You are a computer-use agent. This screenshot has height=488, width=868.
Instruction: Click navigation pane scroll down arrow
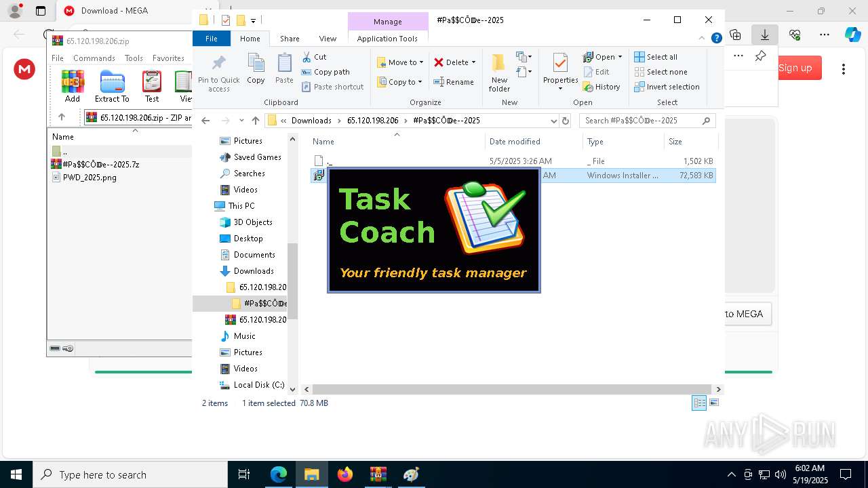[293, 389]
